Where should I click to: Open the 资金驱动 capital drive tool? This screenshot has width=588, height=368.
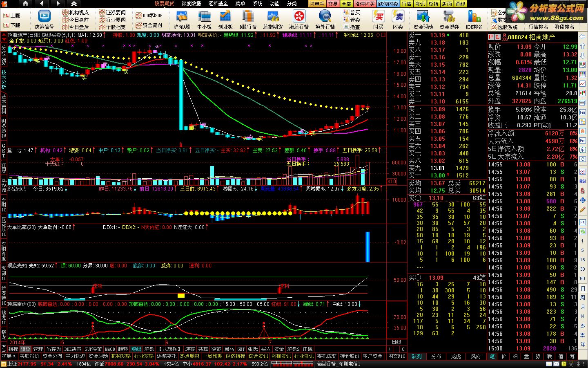[423, 20]
